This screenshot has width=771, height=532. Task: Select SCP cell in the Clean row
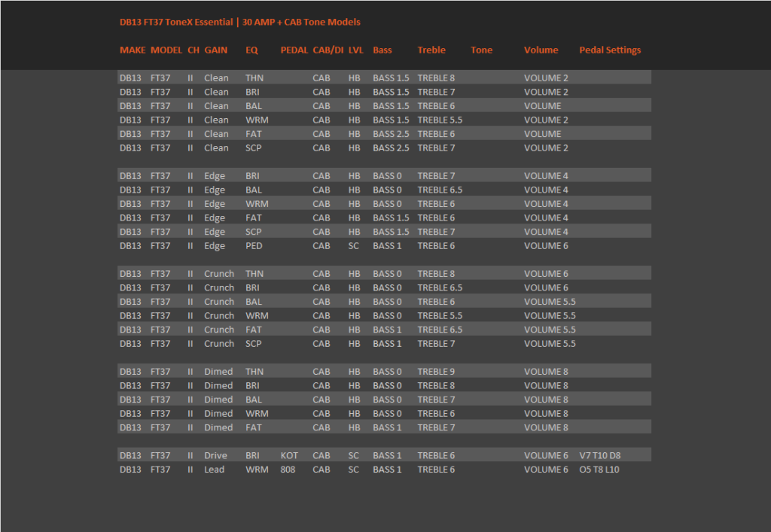tap(253, 147)
